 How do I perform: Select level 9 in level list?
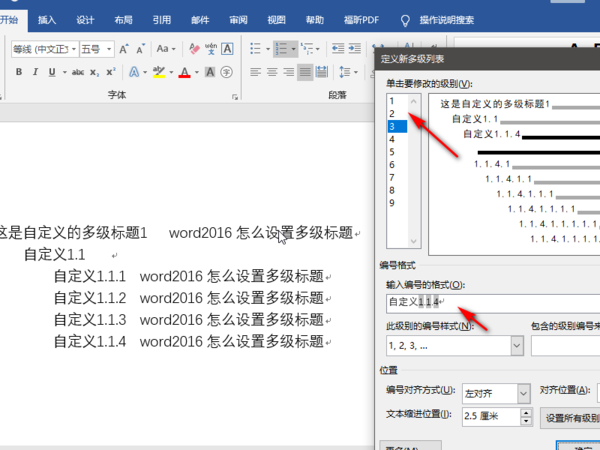pos(397,203)
